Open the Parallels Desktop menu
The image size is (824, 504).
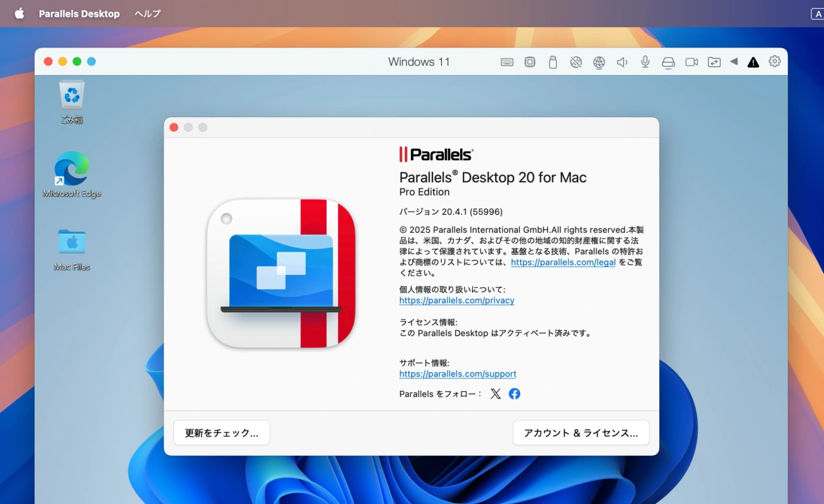[x=79, y=13]
